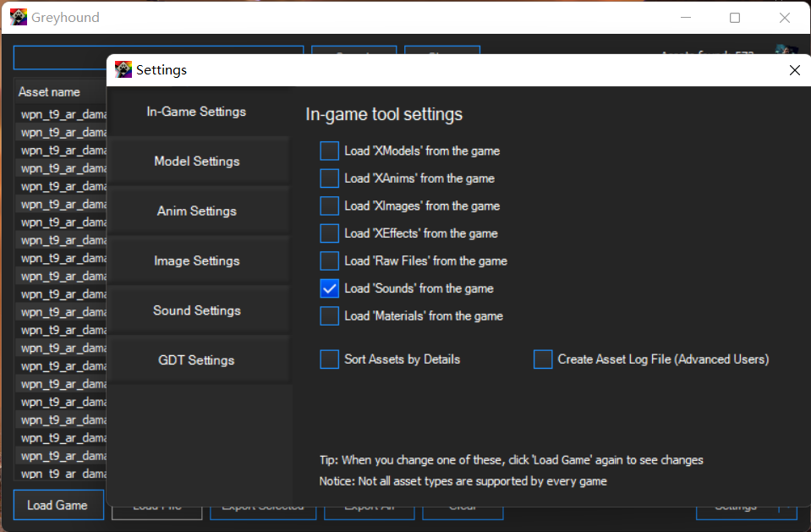
Task: Select the Image Settings tab
Action: (x=197, y=261)
